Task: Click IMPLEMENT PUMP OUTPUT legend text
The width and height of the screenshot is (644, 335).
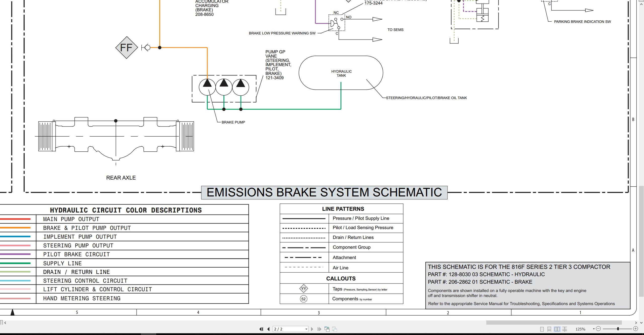Action: tap(80, 237)
